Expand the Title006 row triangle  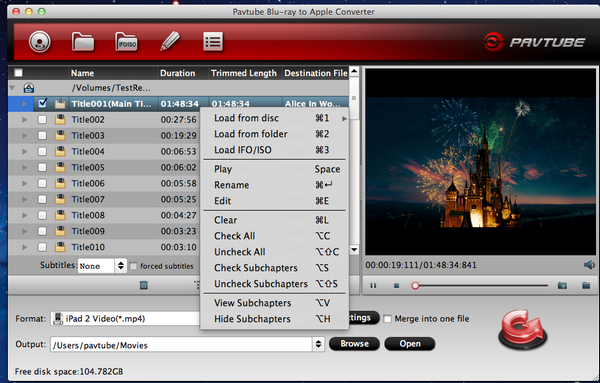click(25, 183)
